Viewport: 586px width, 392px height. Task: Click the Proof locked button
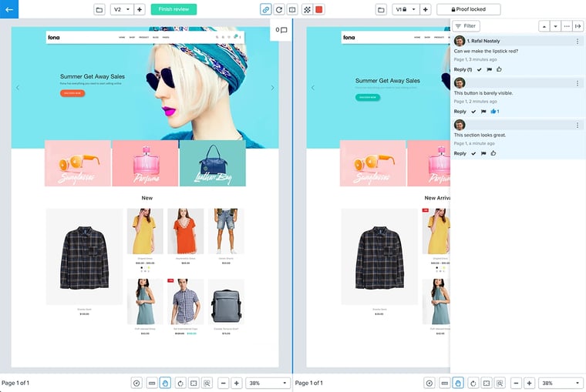pyautogui.click(x=468, y=9)
